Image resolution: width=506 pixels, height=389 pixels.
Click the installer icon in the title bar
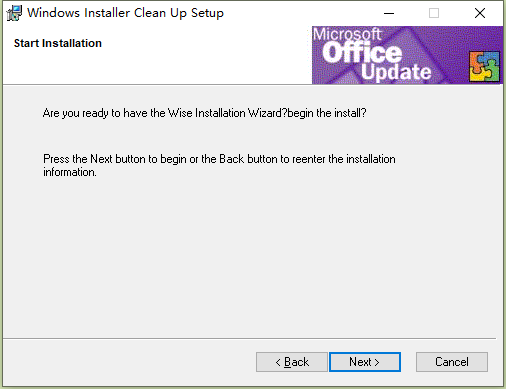[x=14, y=13]
